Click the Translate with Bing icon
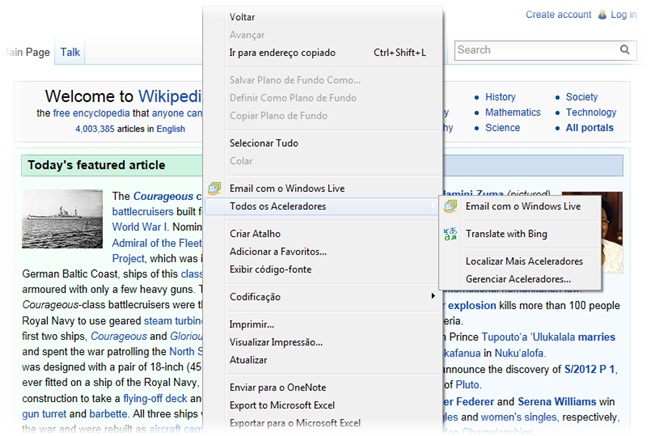Screen dimensions: 650x436 [x=450, y=234]
